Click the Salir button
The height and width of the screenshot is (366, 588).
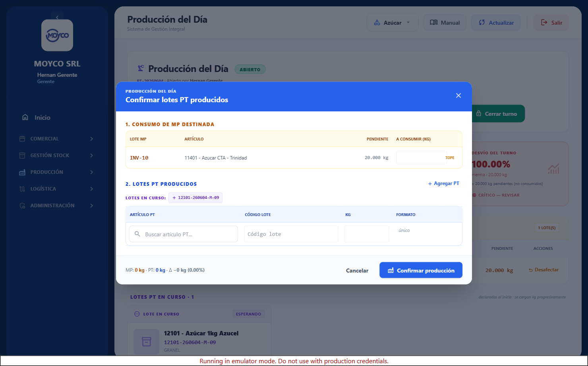click(551, 23)
